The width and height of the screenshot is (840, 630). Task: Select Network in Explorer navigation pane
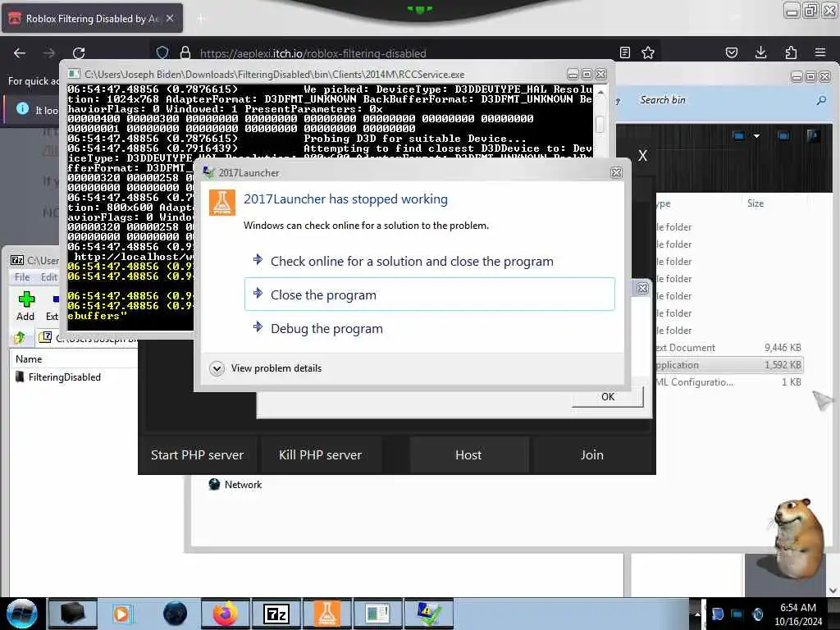pos(235,484)
